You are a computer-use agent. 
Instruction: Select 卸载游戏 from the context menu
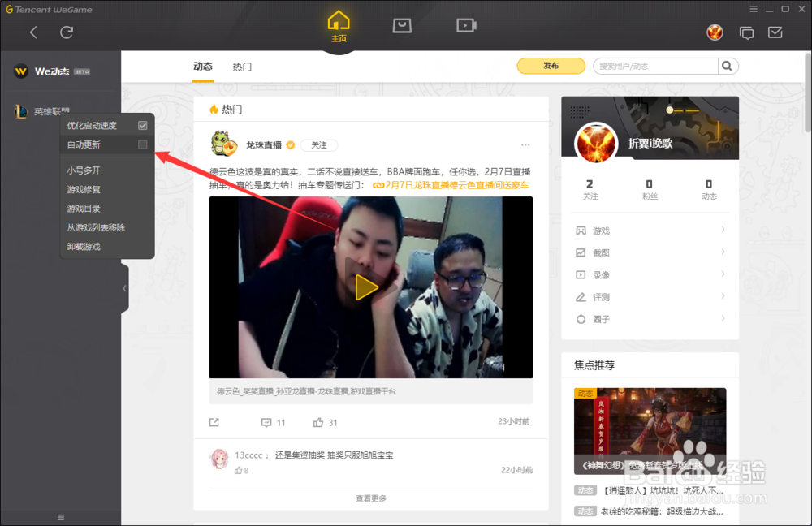tap(84, 247)
